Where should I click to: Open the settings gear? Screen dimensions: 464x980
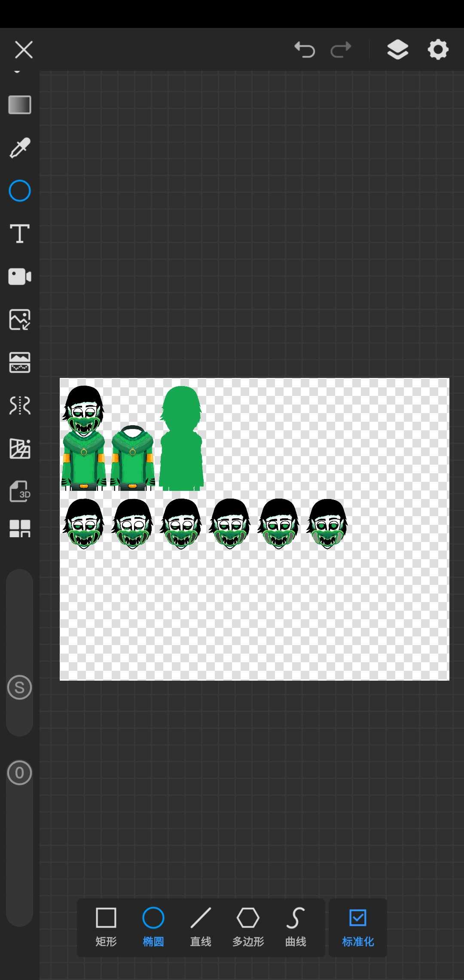click(438, 49)
